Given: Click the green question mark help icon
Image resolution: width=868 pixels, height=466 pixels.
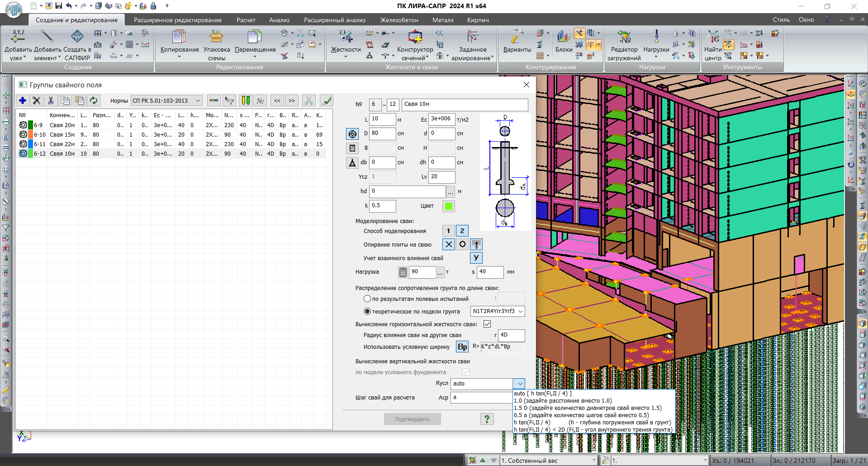Looking at the screenshot, I should 487,419.
